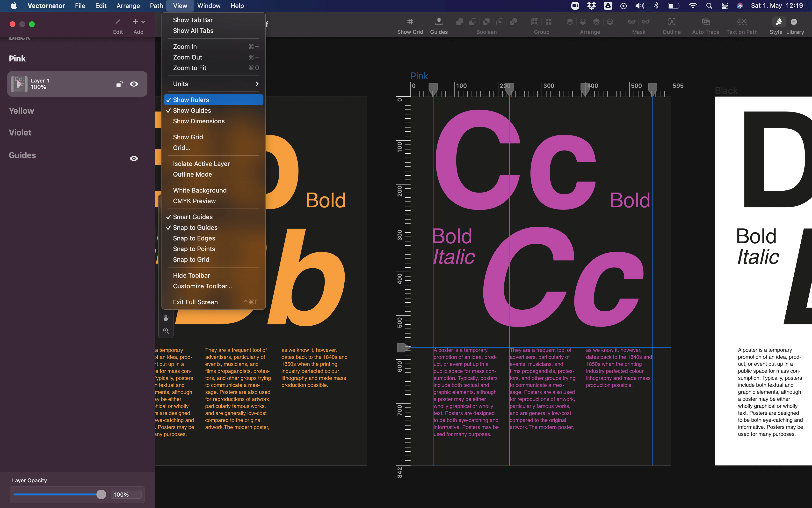
Task: Select the Yellow artboard in sidebar
Action: [22, 111]
